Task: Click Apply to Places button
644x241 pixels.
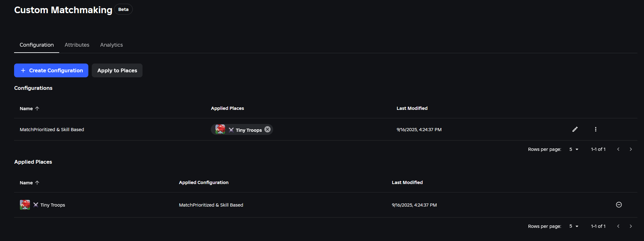Action: (117, 70)
